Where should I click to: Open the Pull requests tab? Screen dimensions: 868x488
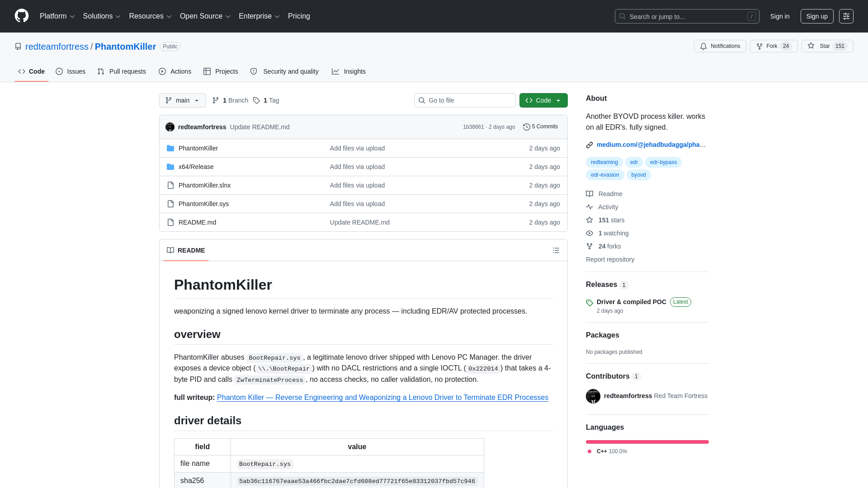point(122,71)
